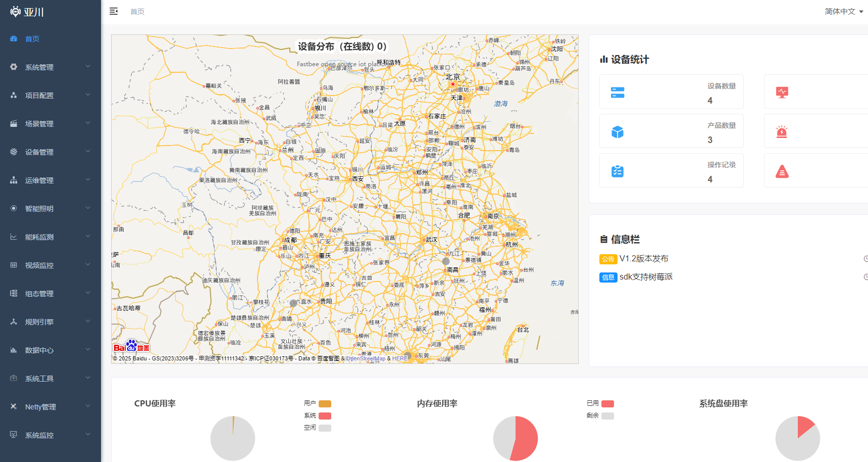Click the red monitor status icon
Viewport: 868px width, 462px height.
tap(782, 92)
